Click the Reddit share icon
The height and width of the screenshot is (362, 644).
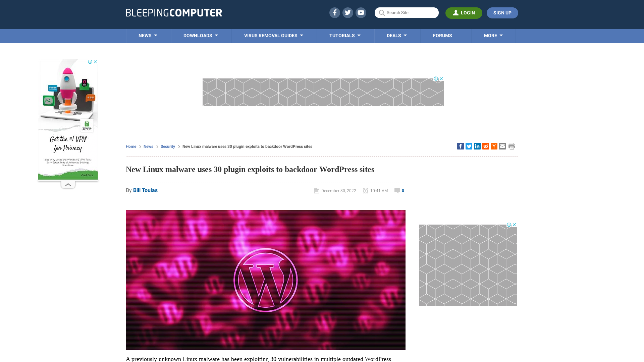pyautogui.click(x=486, y=146)
